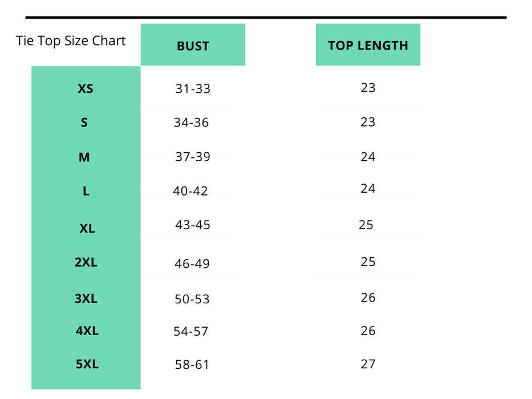Click the 31-33 bust measurement
This screenshot has height=399, width=532.
click(x=193, y=88)
